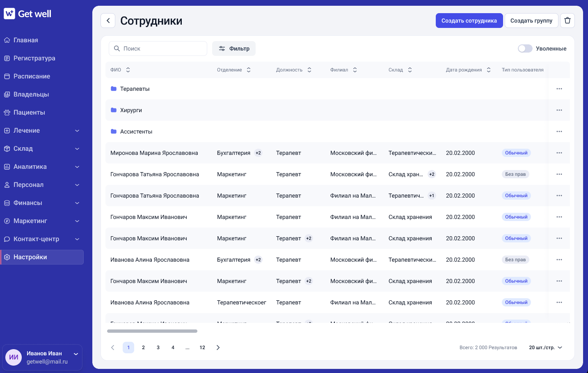Click the Создать сотрудника button
Image resolution: width=588 pixels, height=373 pixels.
(x=469, y=21)
